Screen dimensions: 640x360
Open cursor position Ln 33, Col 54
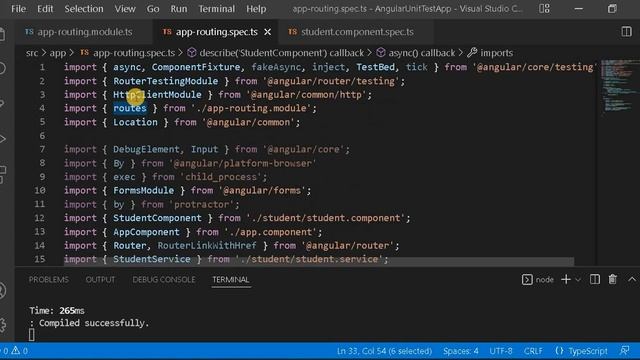pyautogui.click(x=384, y=351)
